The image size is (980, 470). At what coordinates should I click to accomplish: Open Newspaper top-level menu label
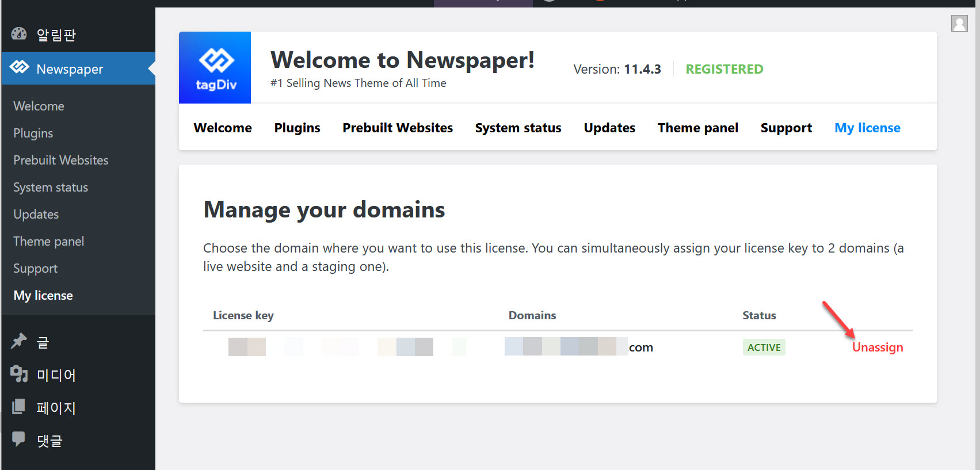tap(70, 69)
